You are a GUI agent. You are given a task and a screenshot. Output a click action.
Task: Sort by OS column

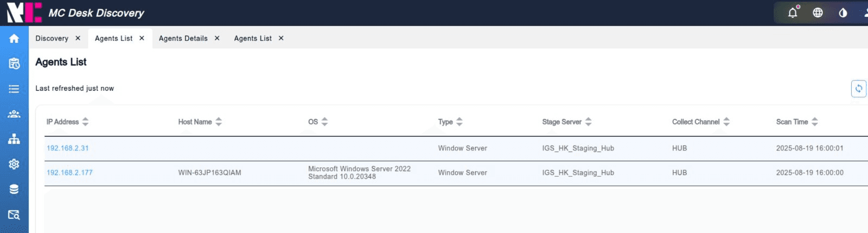[324, 122]
